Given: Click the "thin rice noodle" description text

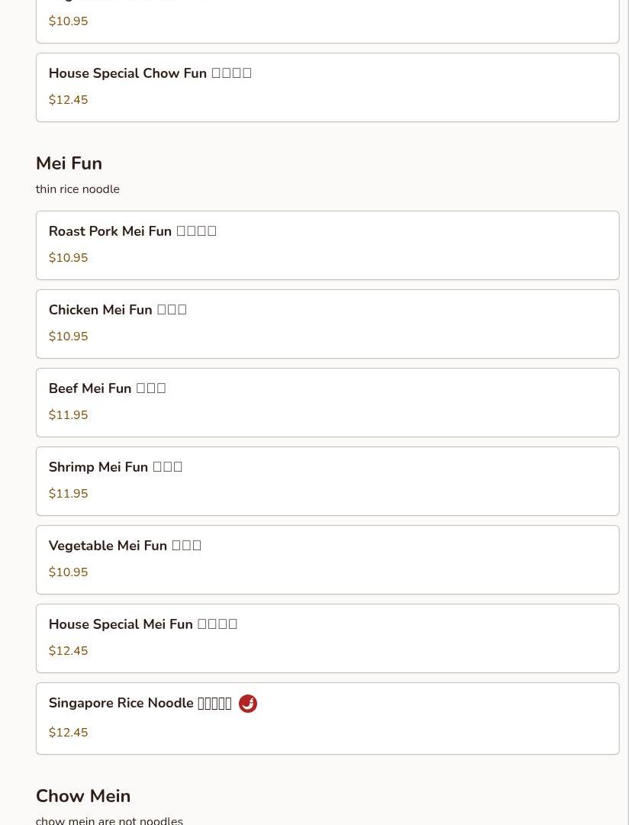Looking at the screenshot, I should (x=78, y=189).
